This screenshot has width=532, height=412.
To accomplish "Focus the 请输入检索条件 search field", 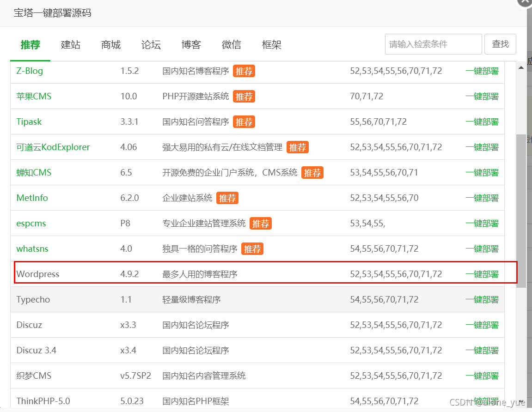I will click(433, 44).
